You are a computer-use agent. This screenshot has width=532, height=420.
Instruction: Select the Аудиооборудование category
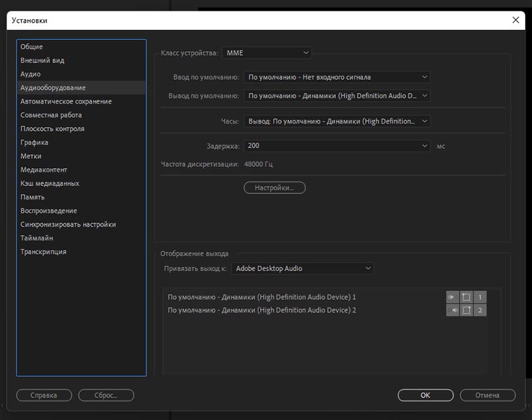pos(81,88)
